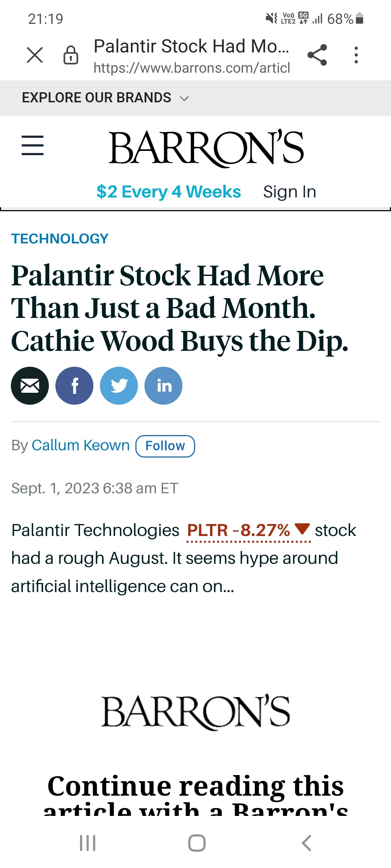Viewport: 391px width, 868px height.
Task: Open the hamburger navigation menu
Action: [33, 145]
